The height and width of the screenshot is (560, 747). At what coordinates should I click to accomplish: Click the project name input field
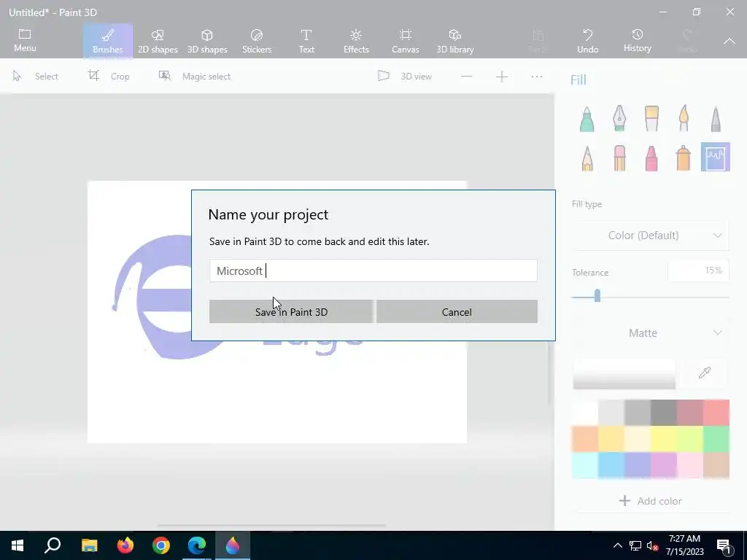373,271
